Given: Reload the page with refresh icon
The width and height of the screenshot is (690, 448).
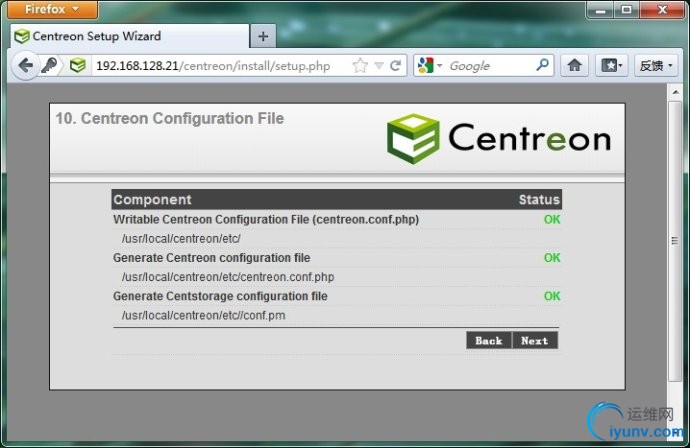Looking at the screenshot, I should (396, 66).
